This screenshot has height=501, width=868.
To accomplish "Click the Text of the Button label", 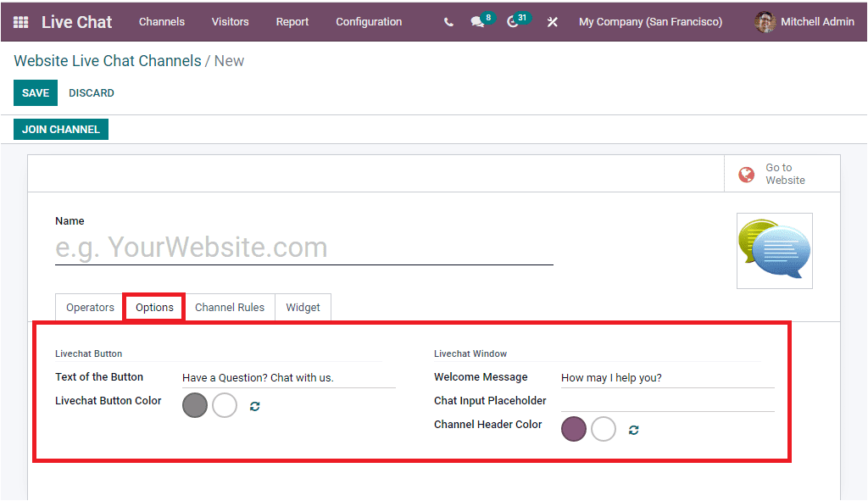I will coord(99,377).
